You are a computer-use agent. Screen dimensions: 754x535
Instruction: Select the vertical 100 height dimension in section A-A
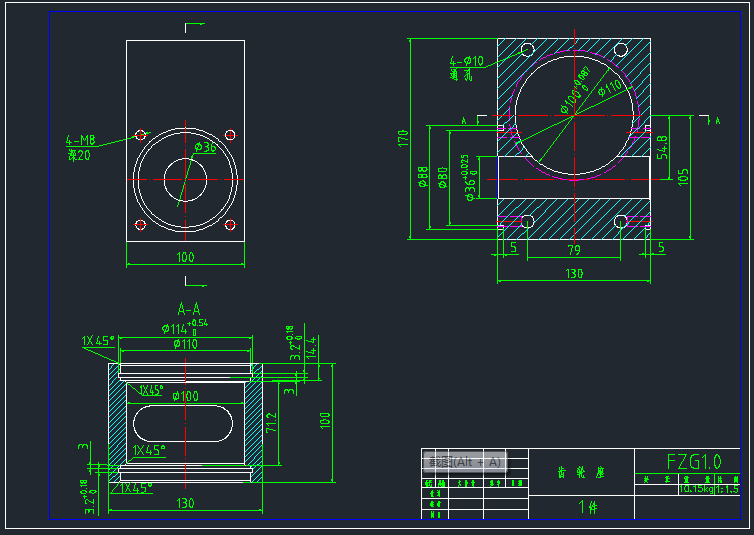click(325, 420)
